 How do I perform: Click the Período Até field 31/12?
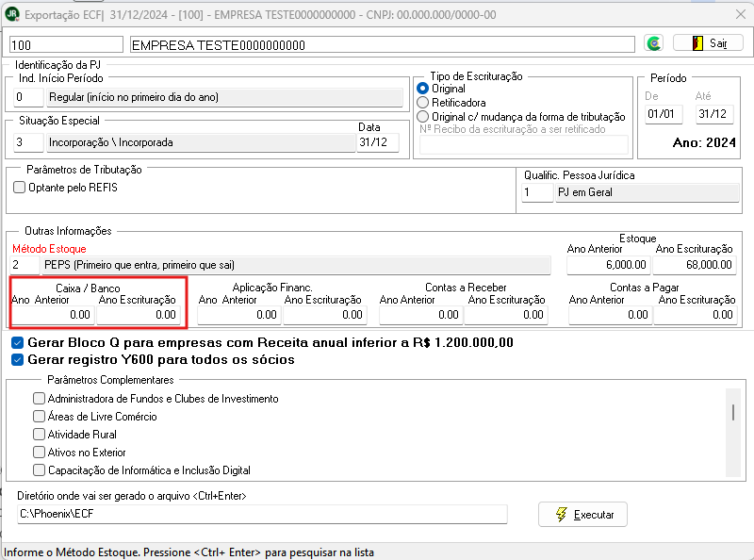click(x=714, y=114)
